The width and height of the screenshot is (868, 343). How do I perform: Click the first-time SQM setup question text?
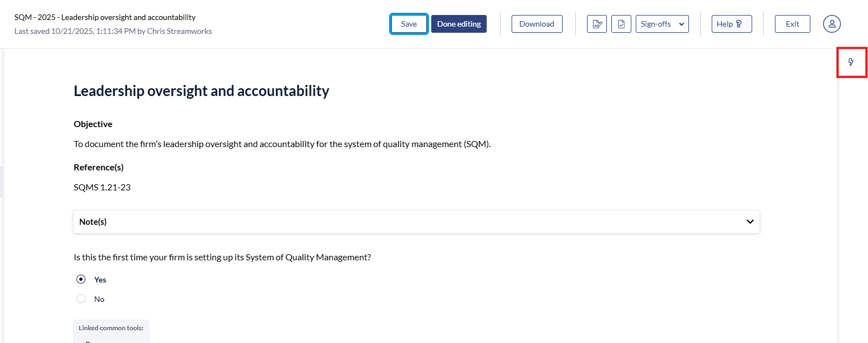point(222,257)
